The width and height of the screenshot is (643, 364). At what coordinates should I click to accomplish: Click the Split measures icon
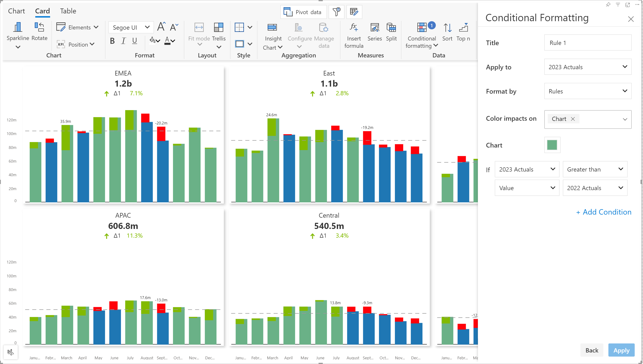391,28
